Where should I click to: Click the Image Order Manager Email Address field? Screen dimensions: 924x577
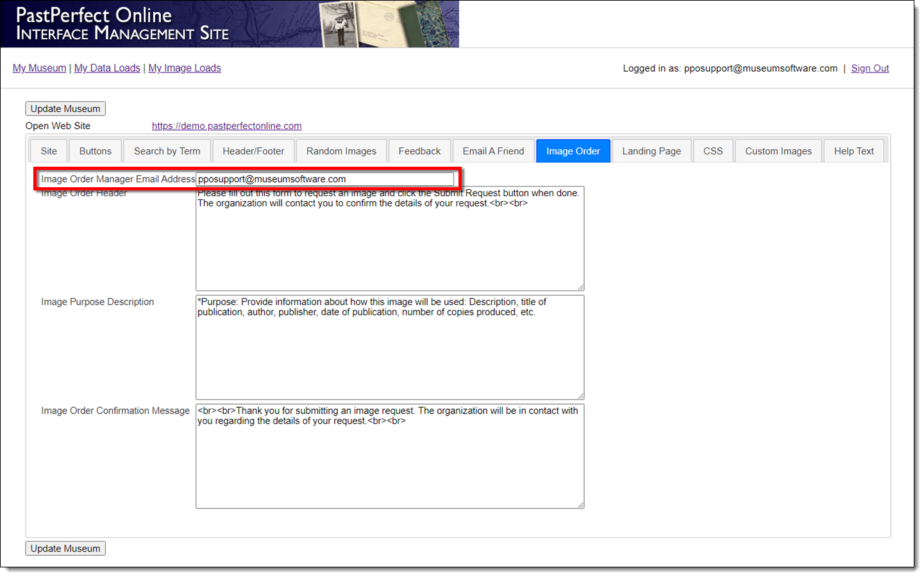pos(324,180)
